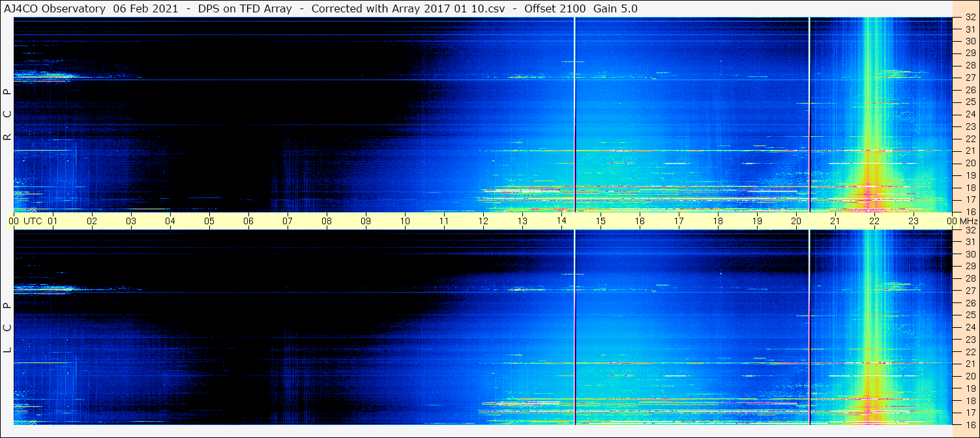The width and height of the screenshot is (980, 438).
Task: Click the 18 hour tick on UTC axis
Action: click(718, 221)
